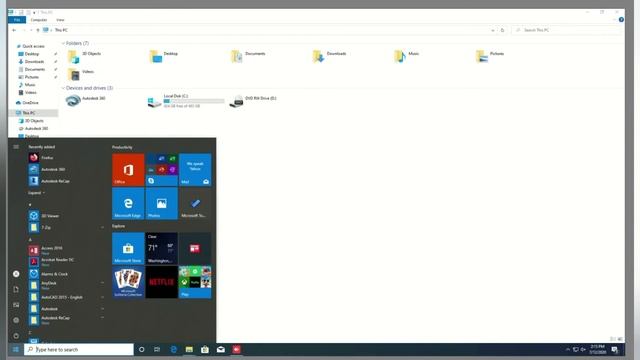The height and width of the screenshot is (360, 640).
Task: Open the Music folder in Folders section
Action: (407, 56)
